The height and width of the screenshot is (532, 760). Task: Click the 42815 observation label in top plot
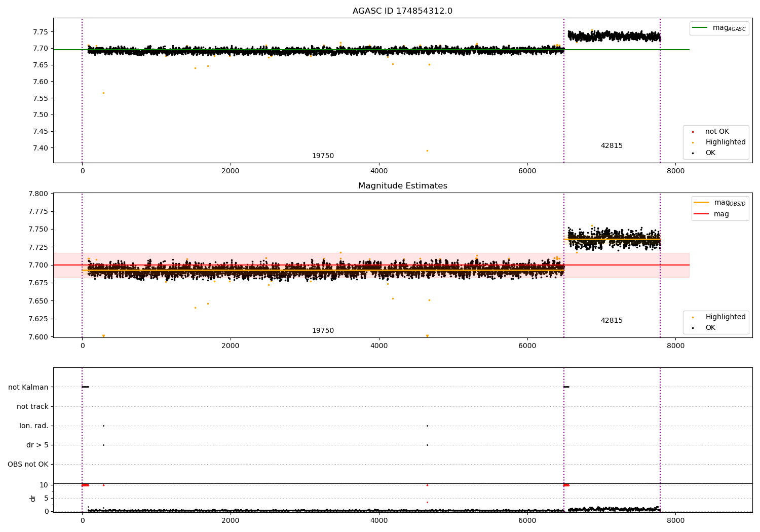(612, 146)
